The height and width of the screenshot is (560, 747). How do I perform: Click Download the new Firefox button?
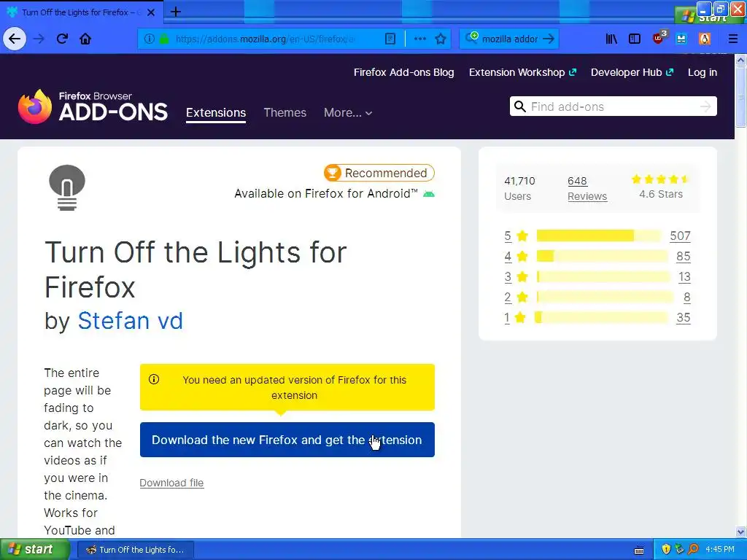tap(287, 440)
